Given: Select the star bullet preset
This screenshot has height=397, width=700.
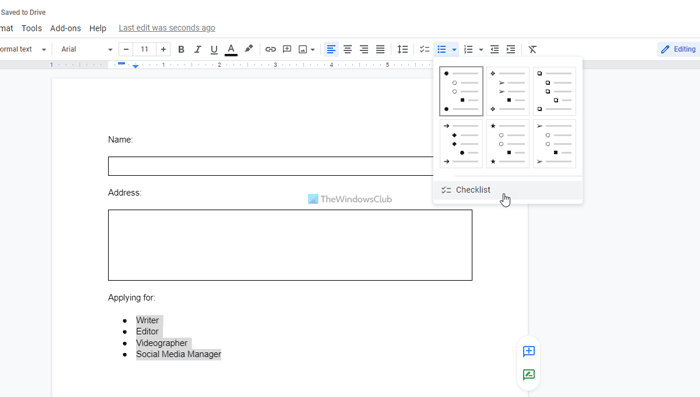Looking at the screenshot, I should click(508, 143).
